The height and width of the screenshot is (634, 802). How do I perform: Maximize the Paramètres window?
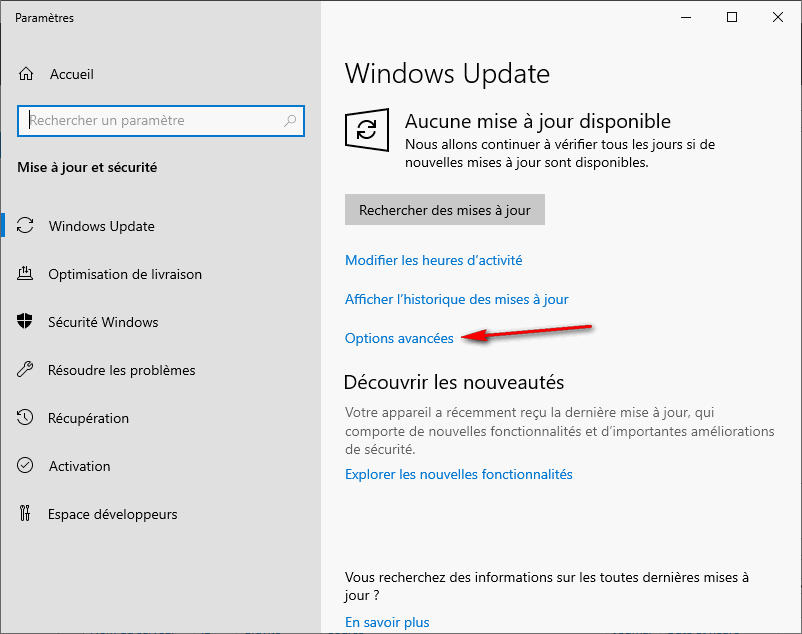tap(732, 17)
